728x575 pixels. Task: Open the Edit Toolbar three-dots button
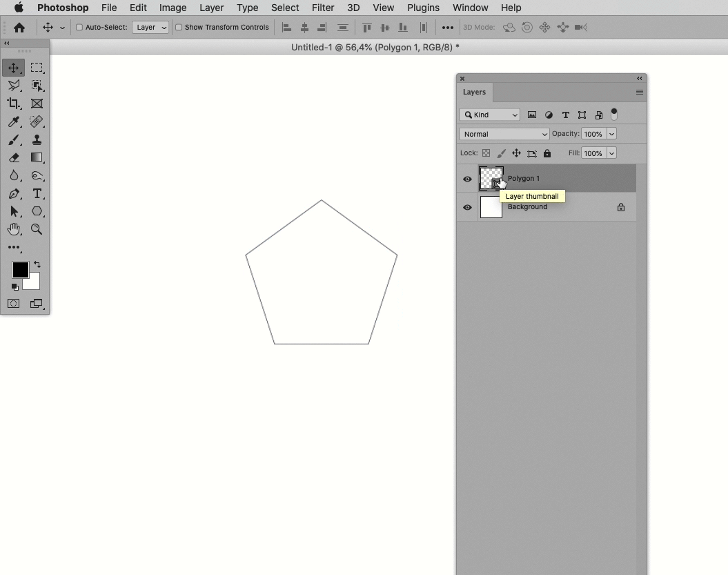pyautogui.click(x=14, y=247)
